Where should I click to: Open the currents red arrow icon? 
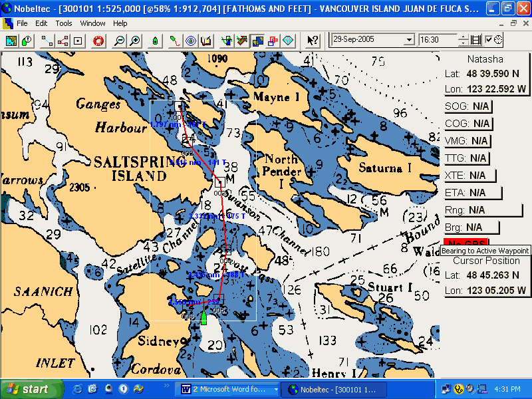(242, 41)
